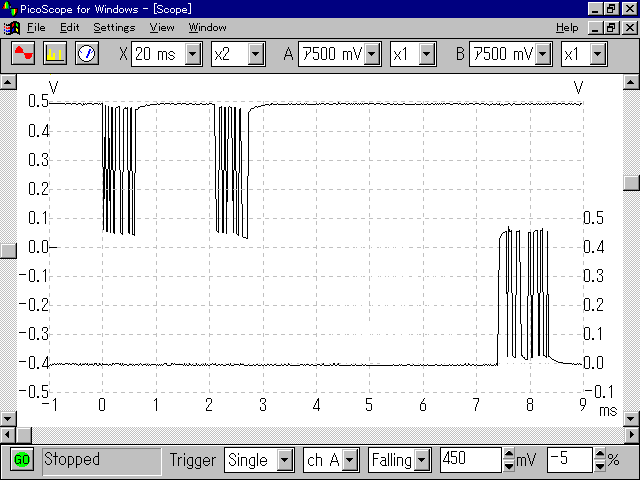The height and width of the screenshot is (480, 640).
Task: Increase trigger delay percent with up arrow
Action: point(600,454)
